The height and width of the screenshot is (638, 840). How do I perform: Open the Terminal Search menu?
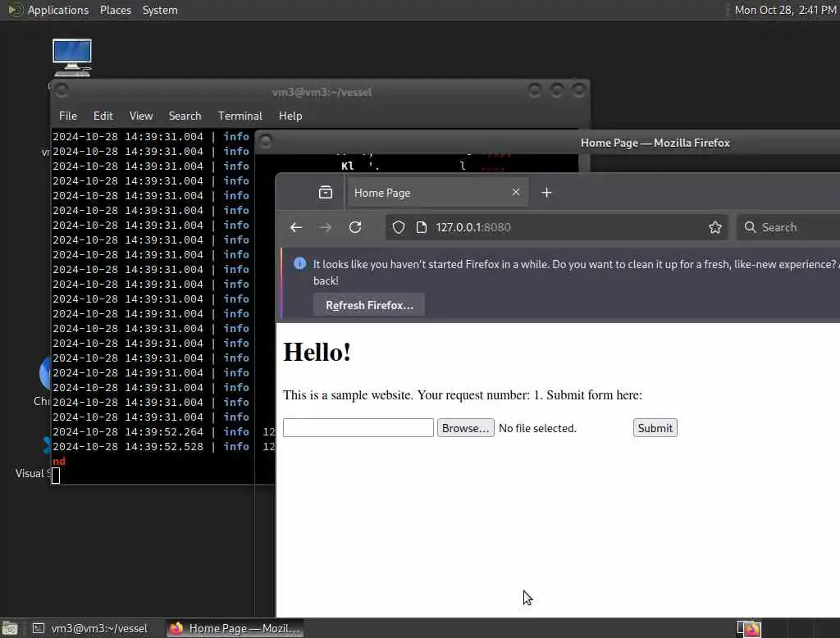(185, 116)
